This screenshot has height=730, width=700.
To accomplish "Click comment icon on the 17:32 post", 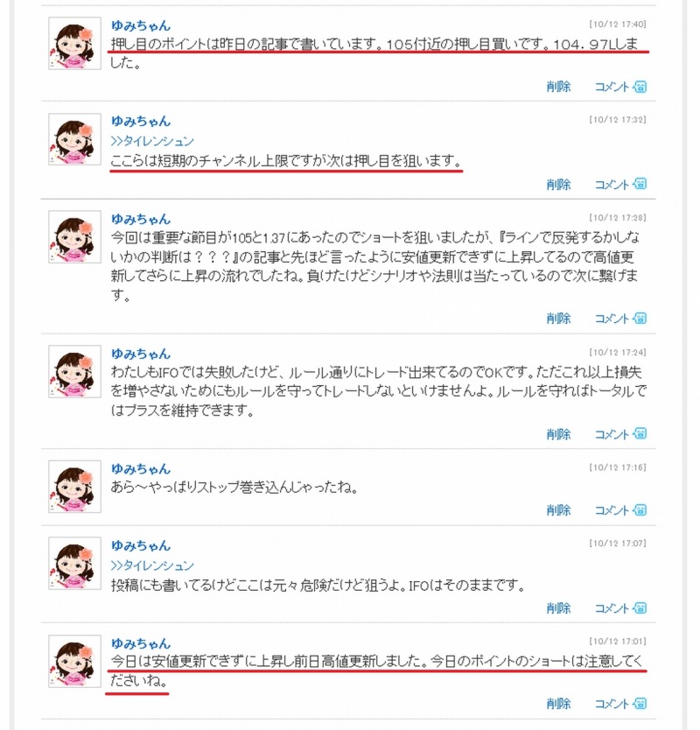I will [640, 184].
